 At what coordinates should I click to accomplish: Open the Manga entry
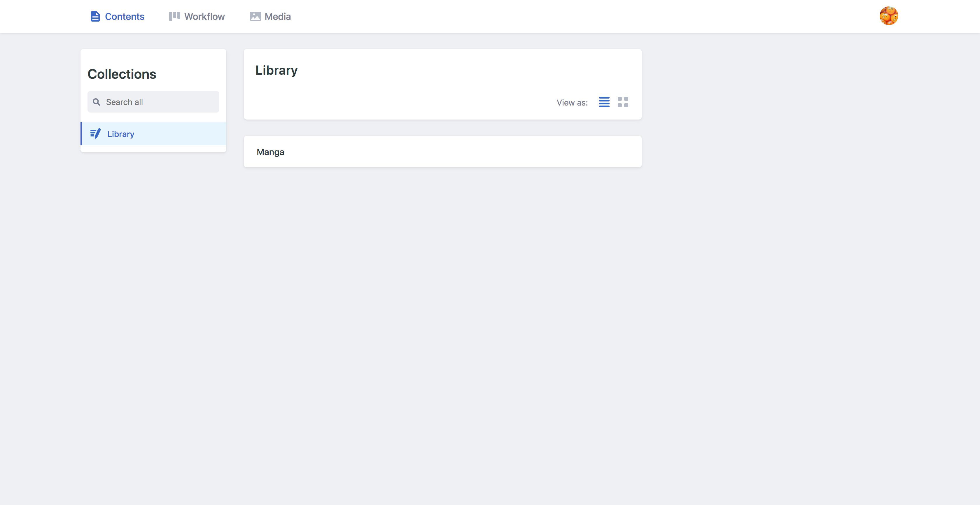pos(270,152)
